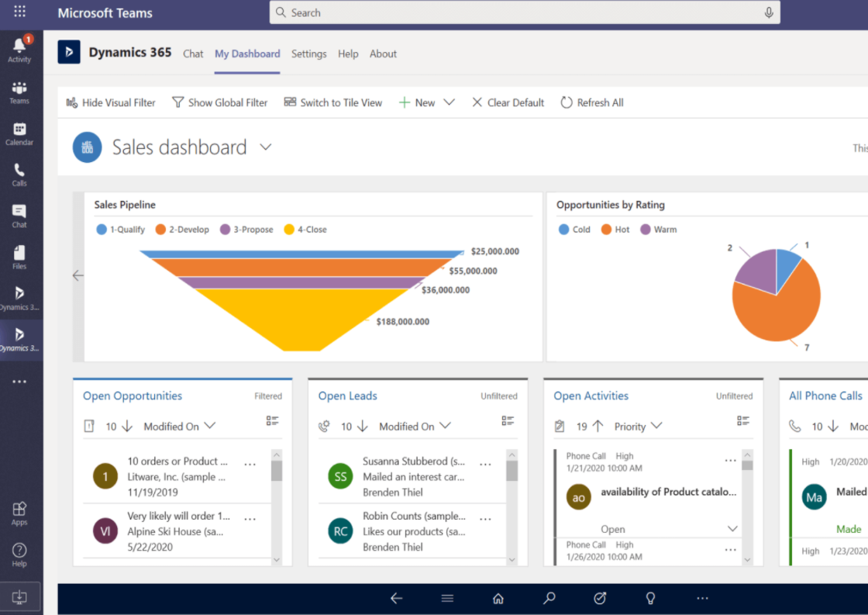The height and width of the screenshot is (615, 868).
Task: Go Home from the bottom bar
Action: [x=498, y=599]
